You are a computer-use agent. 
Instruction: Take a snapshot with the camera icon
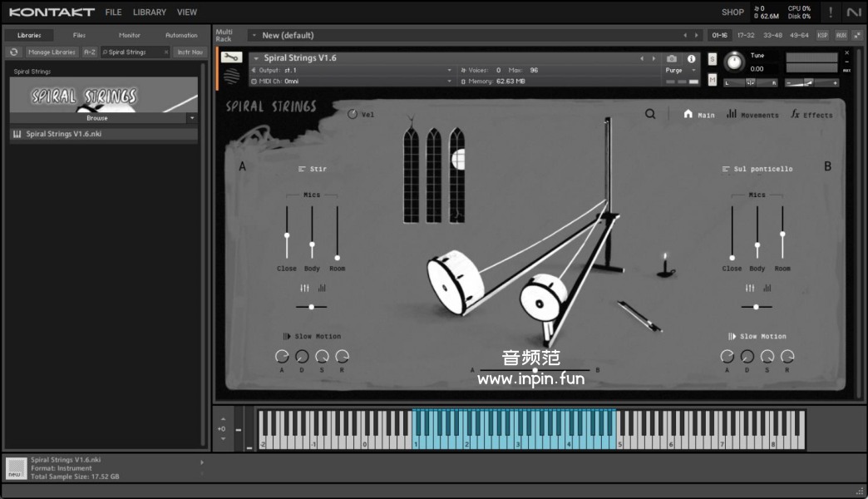pos(672,58)
